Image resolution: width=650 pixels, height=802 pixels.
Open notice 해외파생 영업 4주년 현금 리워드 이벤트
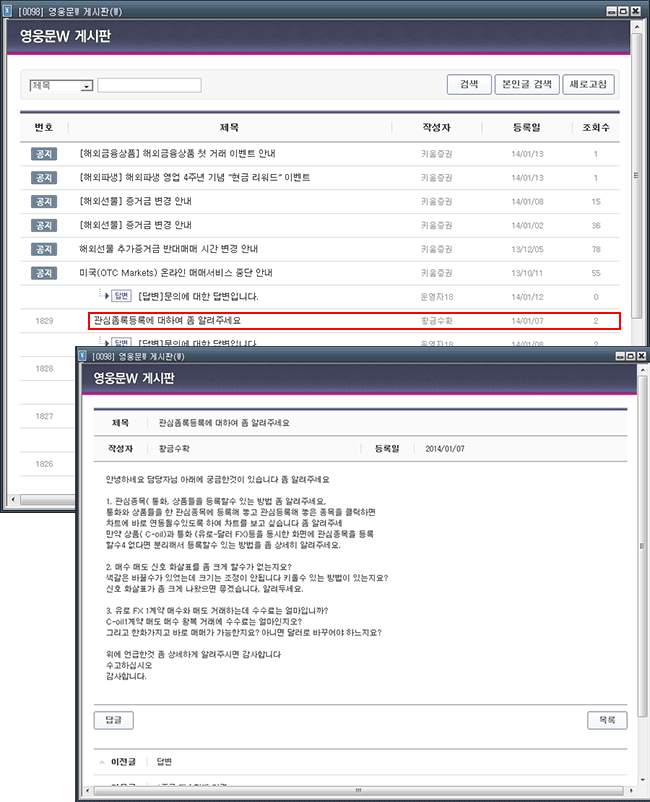(x=195, y=177)
